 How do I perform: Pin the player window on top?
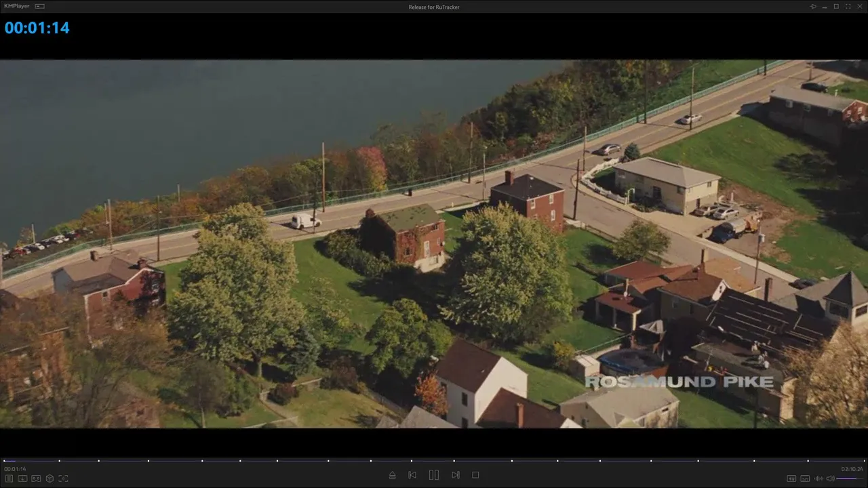point(813,7)
